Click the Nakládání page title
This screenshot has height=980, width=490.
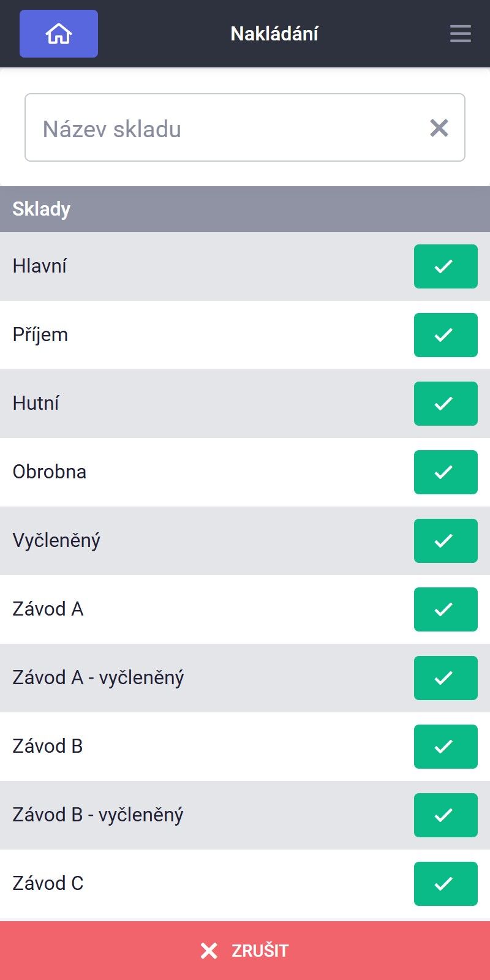tap(274, 34)
